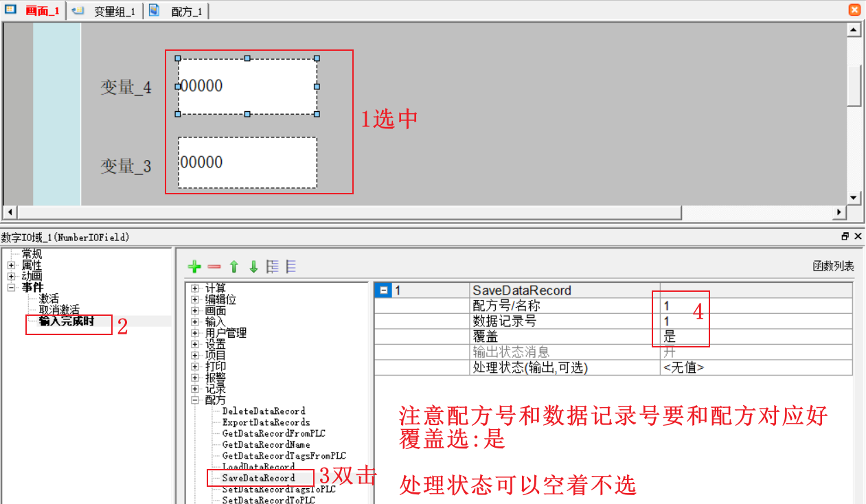
Task: Click the 变量_4 text label
Action: [x=126, y=87]
